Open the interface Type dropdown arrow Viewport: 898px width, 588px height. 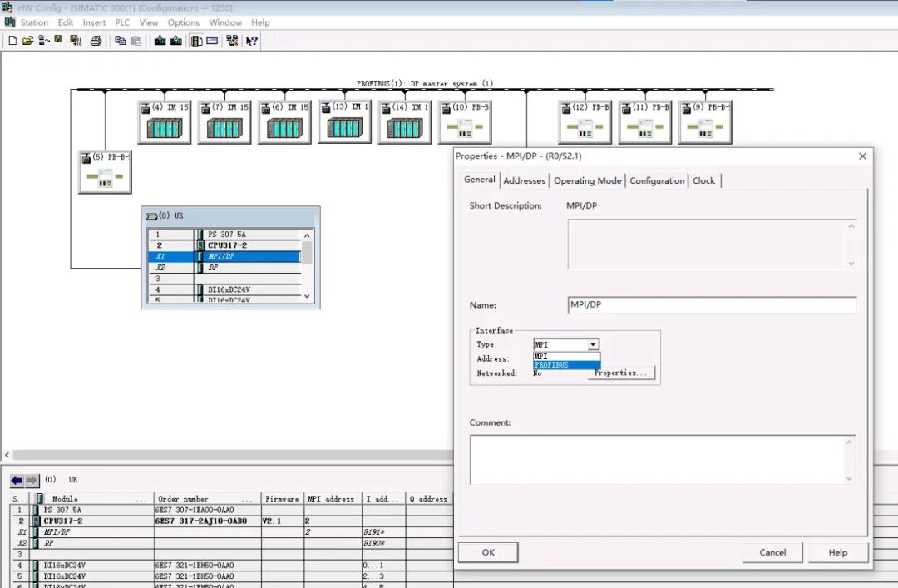pyautogui.click(x=594, y=344)
